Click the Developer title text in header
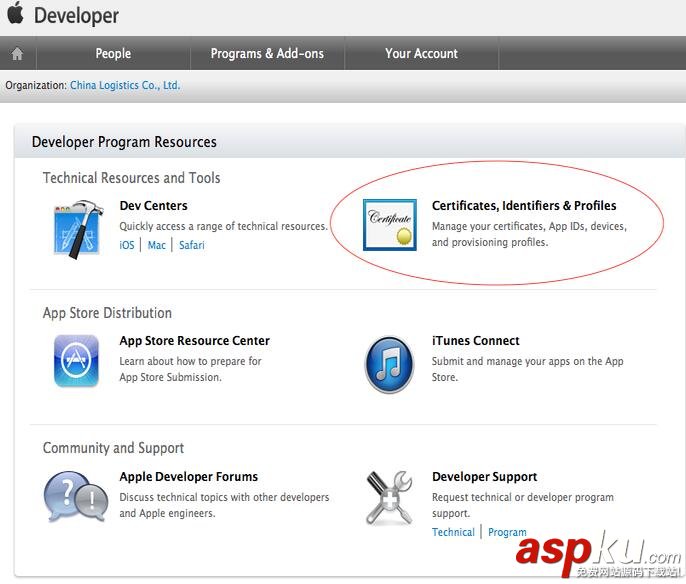The image size is (686, 584). tap(77, 15)
